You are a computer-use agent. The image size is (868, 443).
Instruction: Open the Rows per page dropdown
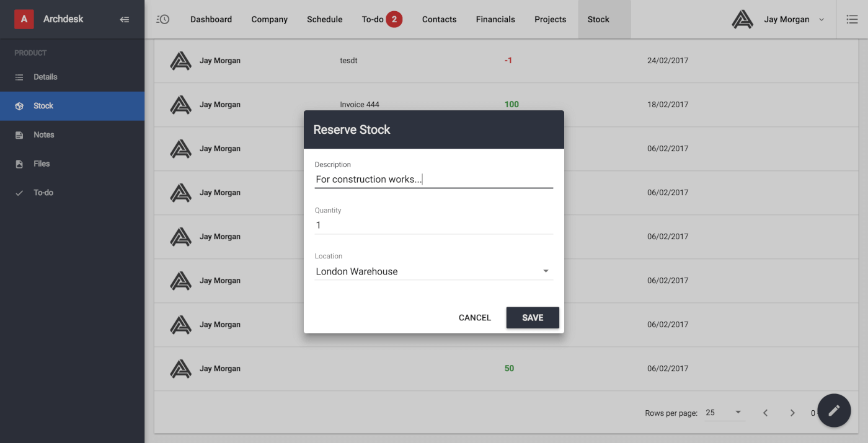click(x=724, y=413)
